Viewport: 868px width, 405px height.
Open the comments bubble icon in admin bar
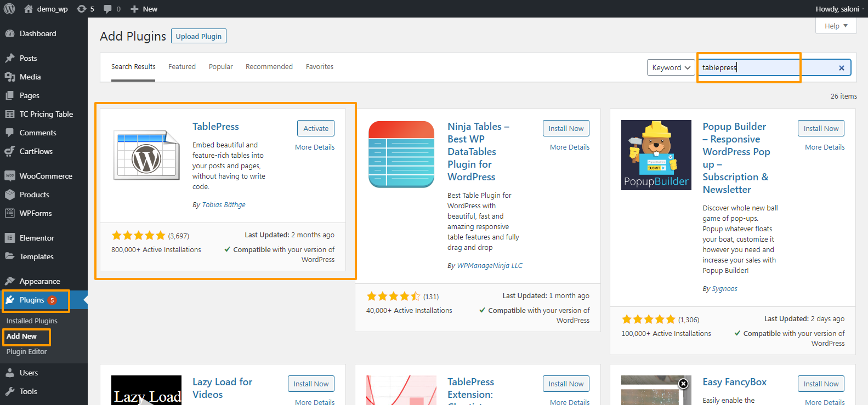(x=112, y=9)
